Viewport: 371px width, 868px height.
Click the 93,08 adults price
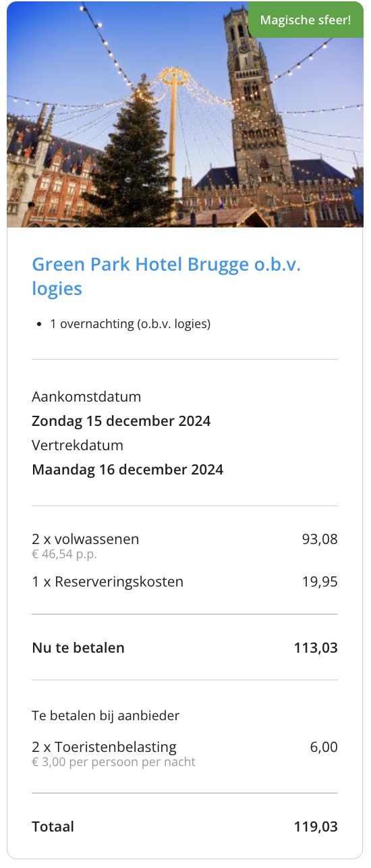[x=320, y=539]
